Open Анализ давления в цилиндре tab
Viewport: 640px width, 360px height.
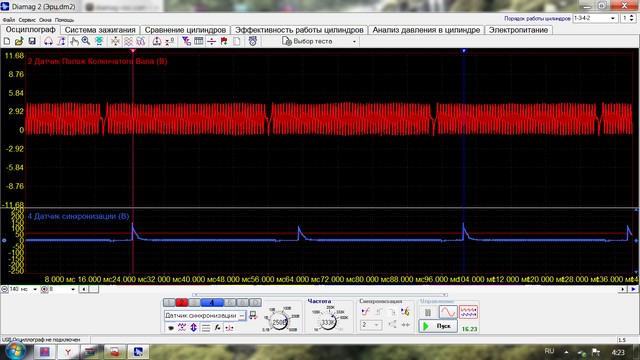[x=426, y=30]
